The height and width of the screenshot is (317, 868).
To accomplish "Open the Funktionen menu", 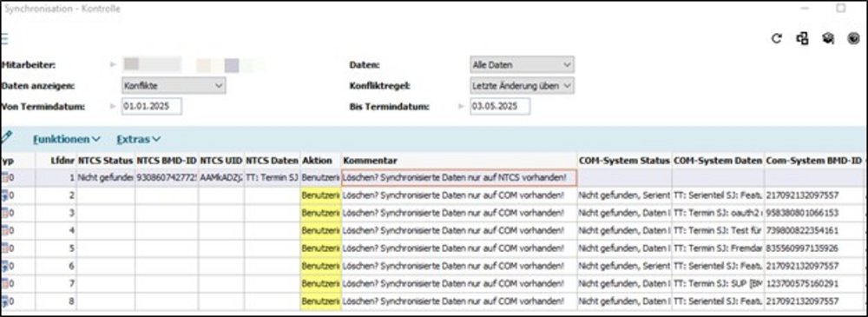I will point(67,139).
